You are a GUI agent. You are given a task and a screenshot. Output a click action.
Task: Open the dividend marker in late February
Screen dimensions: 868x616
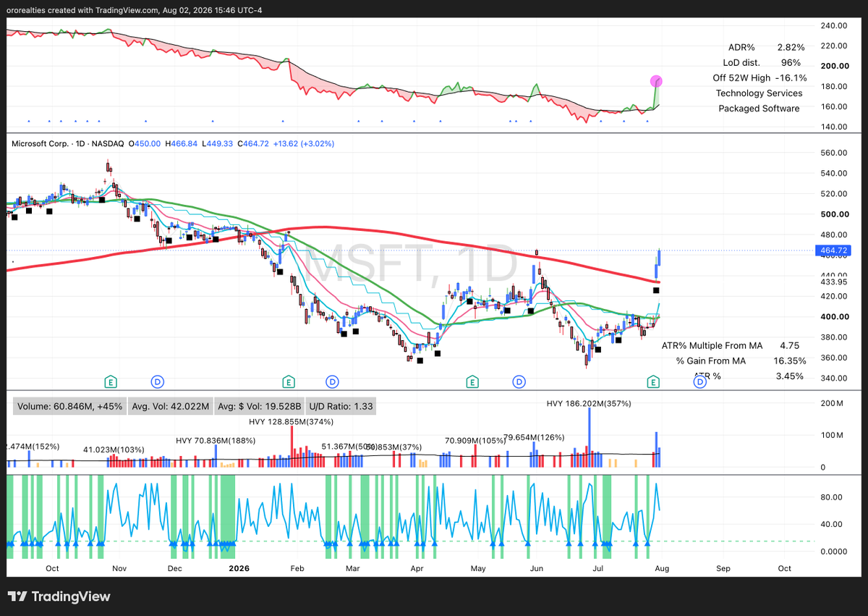(332, 381)
